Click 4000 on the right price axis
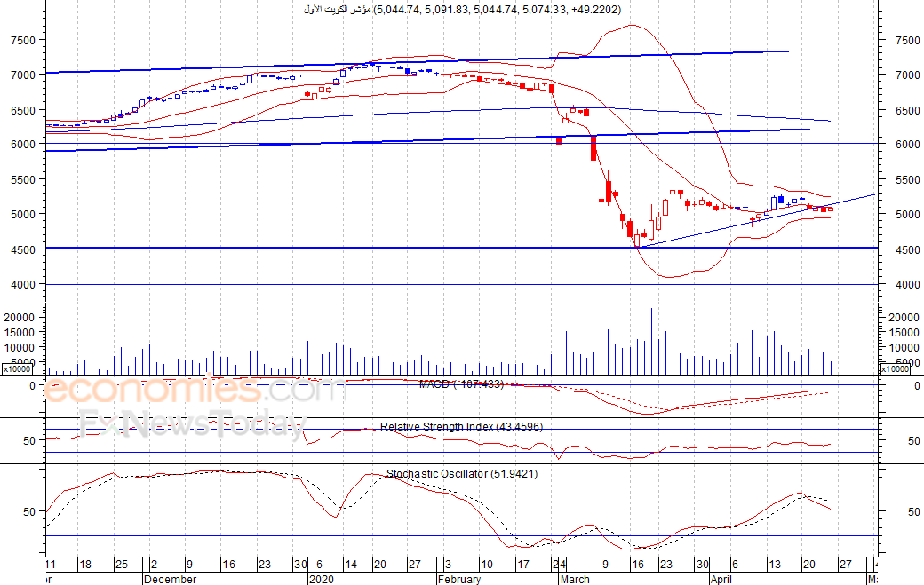Screen dimensions: 924x585 click(907, 285)
